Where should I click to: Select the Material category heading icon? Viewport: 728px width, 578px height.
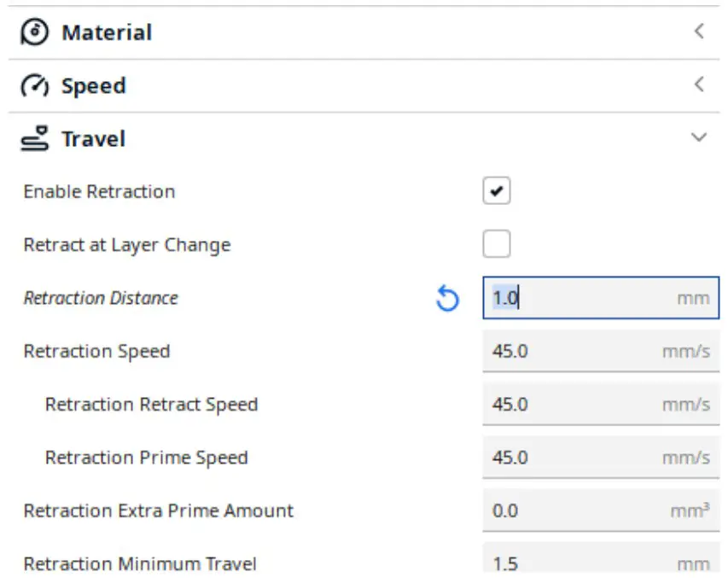[32, 32]
